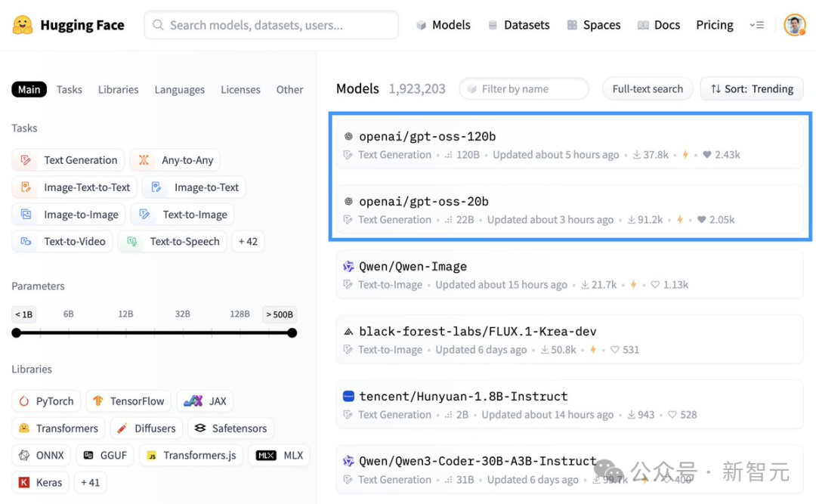Screen dimensions: 816x504
Task: Expand the navbar more-options menu
Action: pos(756,25)
